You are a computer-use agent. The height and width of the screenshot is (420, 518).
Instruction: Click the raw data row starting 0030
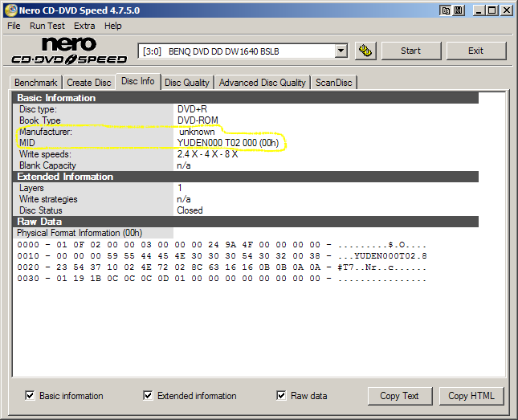click(222, 279)
